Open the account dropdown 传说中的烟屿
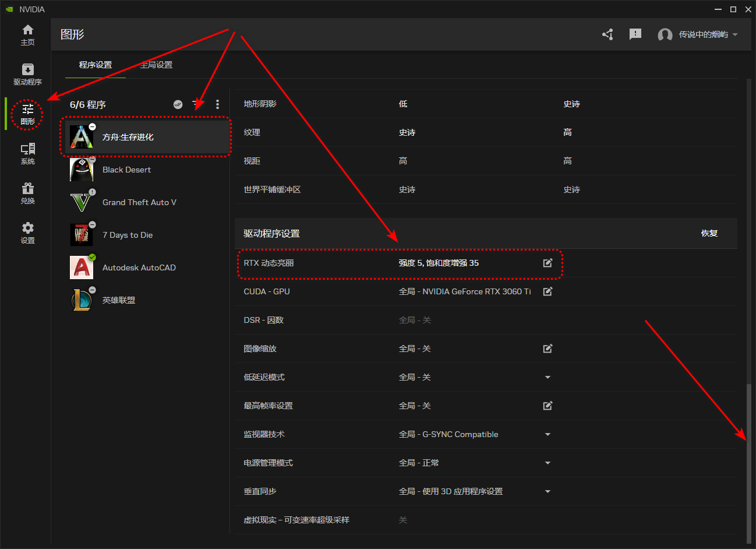 (x=708, y=34)
